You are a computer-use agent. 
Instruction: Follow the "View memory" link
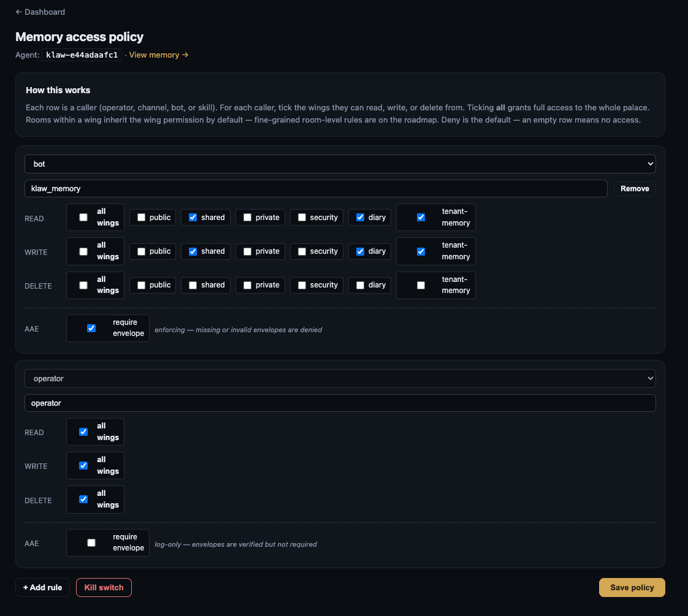[154, 55]
